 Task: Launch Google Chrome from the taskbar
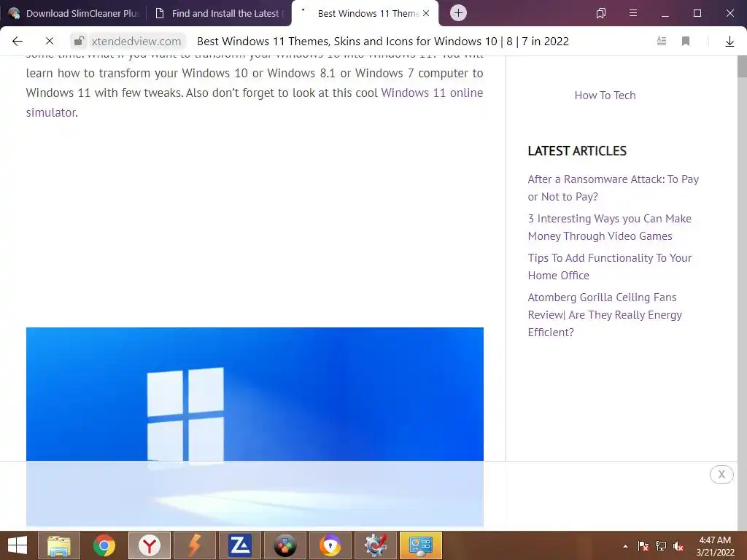(x=104, y=545)
